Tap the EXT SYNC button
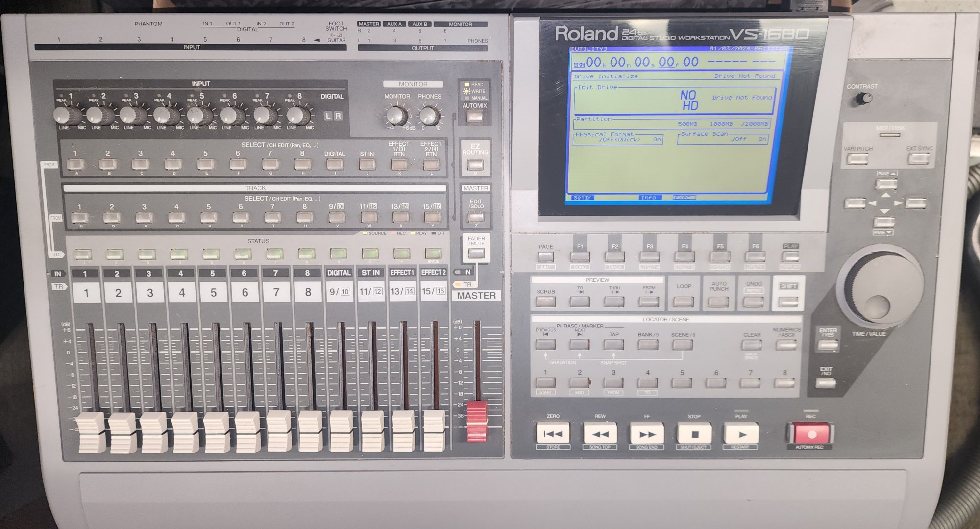This screenshot has width=980, height=529. click(918, 159)
